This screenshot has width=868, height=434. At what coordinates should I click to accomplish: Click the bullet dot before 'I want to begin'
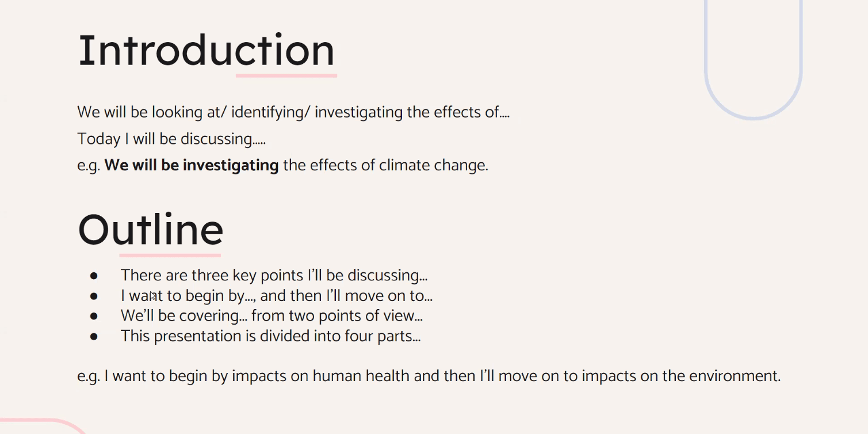(x=94, y=296)
